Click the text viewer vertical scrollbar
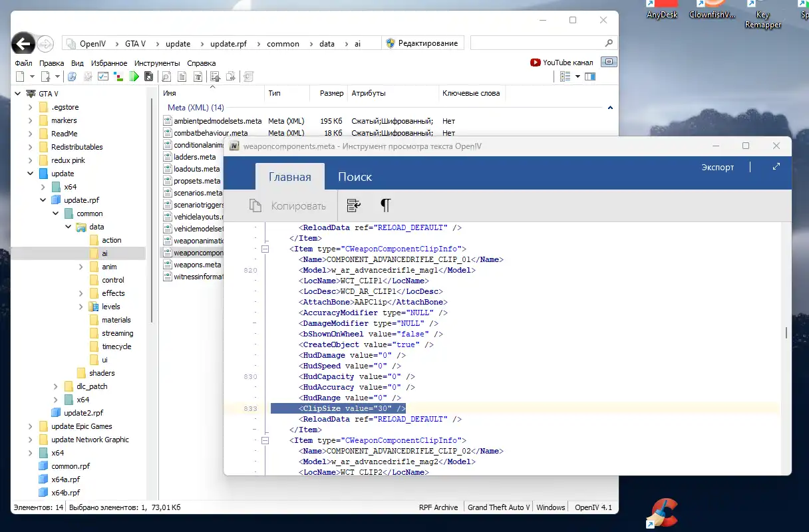This screenshot has height=532, width=809. pyautogui.click(x=786, y=332)
